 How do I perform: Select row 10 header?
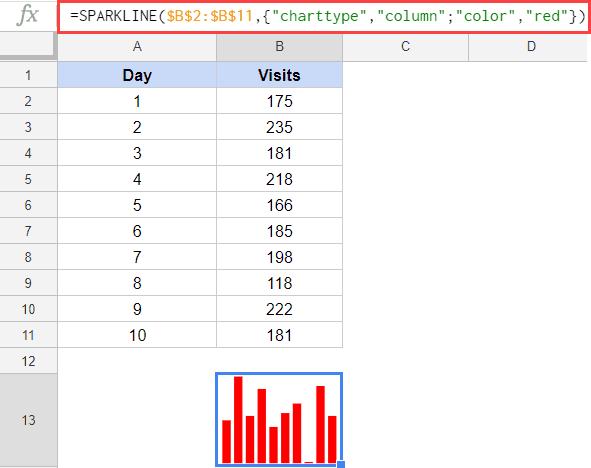pyautogui.click(x=28, y=309)
